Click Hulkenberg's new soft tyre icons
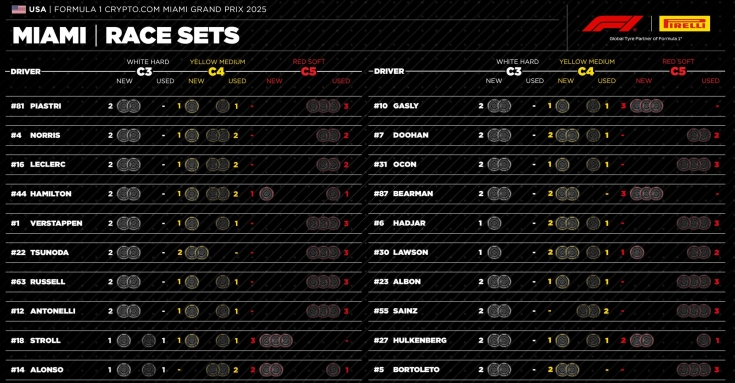 point(642,340)
